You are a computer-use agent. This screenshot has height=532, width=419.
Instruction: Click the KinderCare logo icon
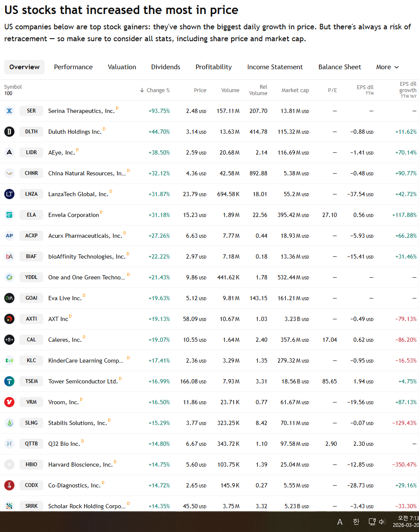pyautogui.click(x=9, y=360)
